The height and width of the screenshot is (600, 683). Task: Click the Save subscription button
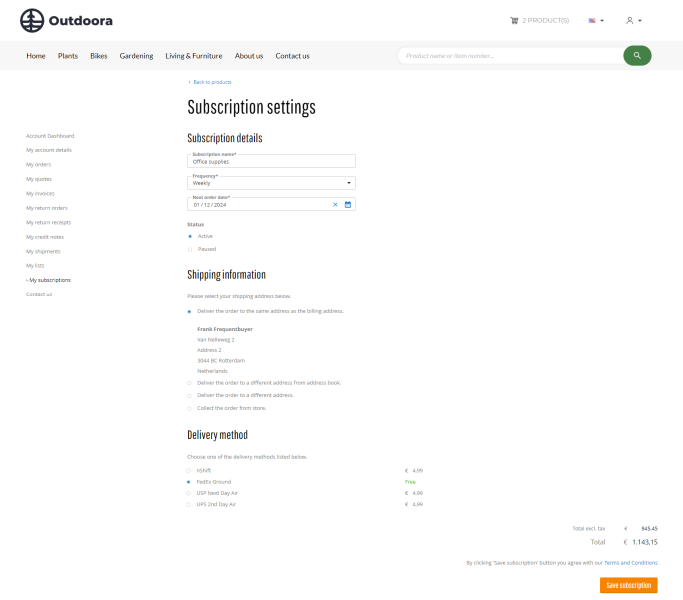pos(628,585)
